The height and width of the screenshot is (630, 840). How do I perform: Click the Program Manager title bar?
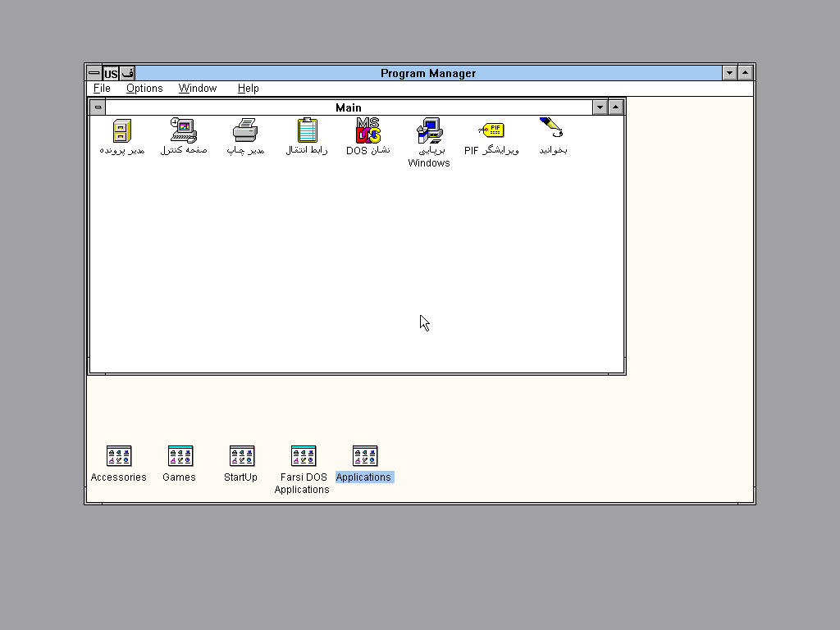point(428,73)
